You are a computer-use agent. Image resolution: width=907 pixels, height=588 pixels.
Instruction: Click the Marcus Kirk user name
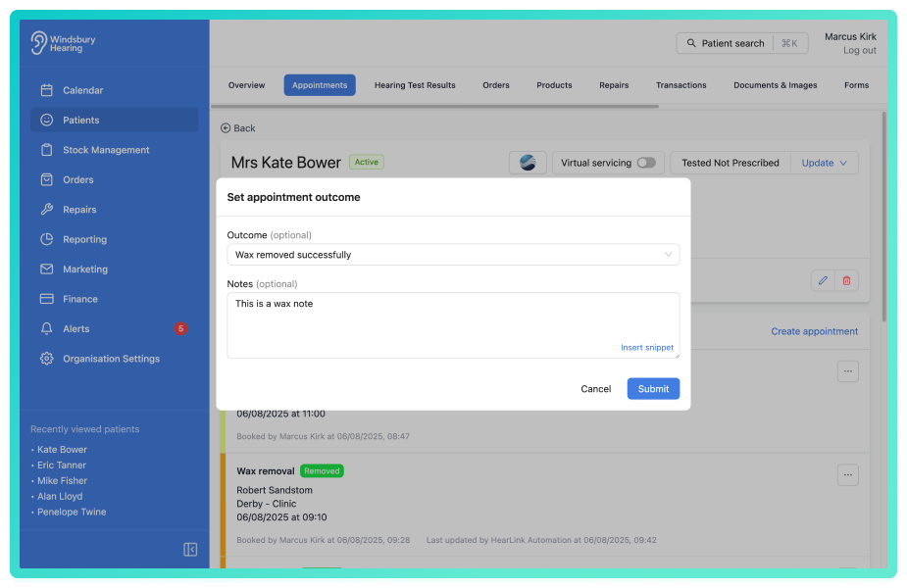click(850, 36)
